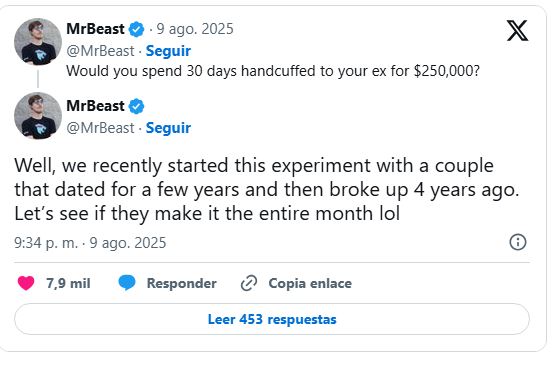Open second MrBeast profile picture
This screenshot has width=557, height=370.
click(38, 116)
